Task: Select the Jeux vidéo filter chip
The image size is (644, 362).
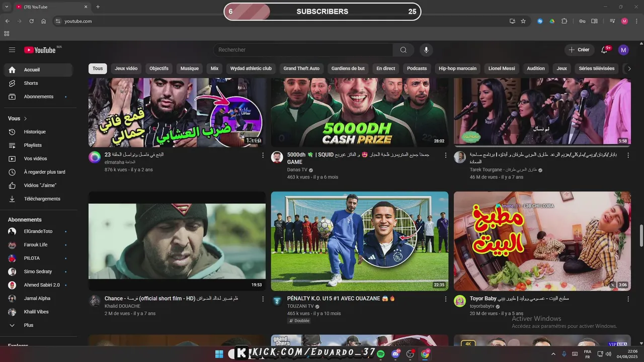Action: click(126, 68)
